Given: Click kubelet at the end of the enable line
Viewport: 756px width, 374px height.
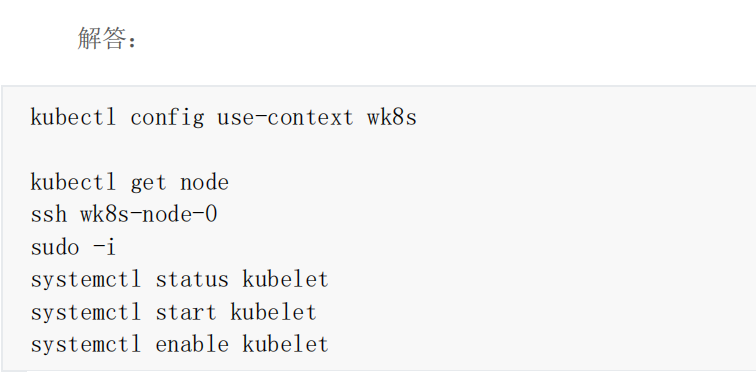Looking at the screenshot, I should [285, 345].
